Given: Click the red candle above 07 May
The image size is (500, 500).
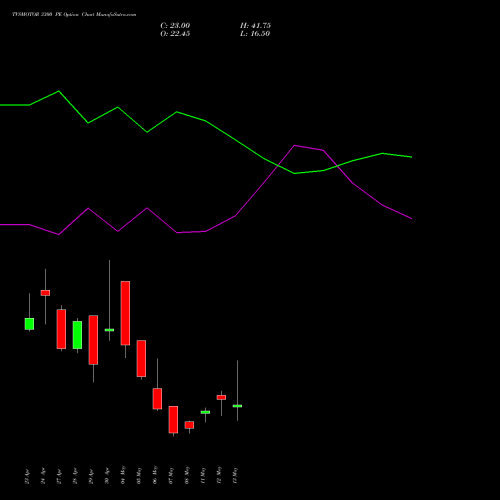Looking at the screenshot, I should tap(173, 420).
